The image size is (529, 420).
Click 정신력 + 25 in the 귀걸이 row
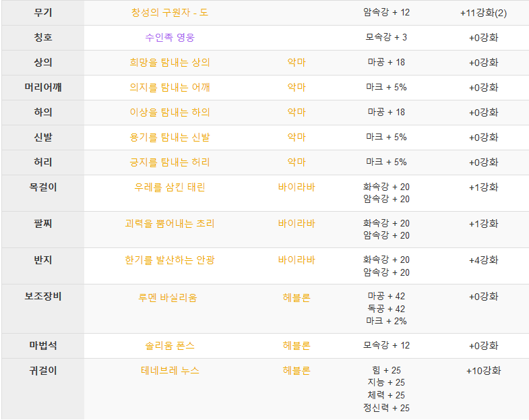[386, 408]
